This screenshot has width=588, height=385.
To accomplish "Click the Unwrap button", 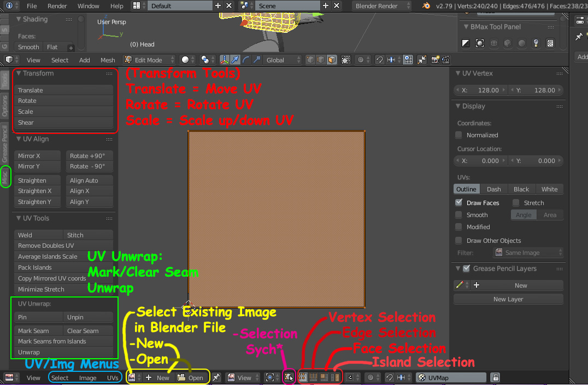I will coord(64,352).
